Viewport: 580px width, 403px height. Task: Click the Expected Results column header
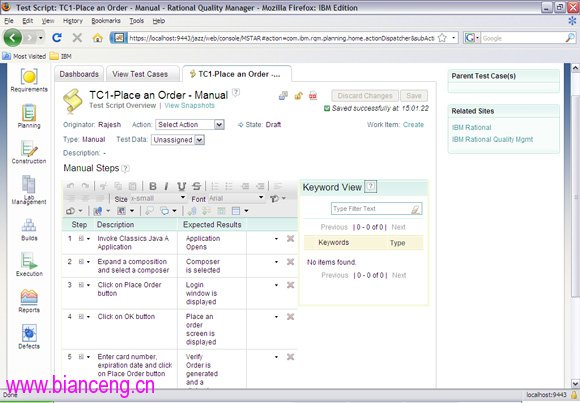pyautogui.click(x=212, y=225)
